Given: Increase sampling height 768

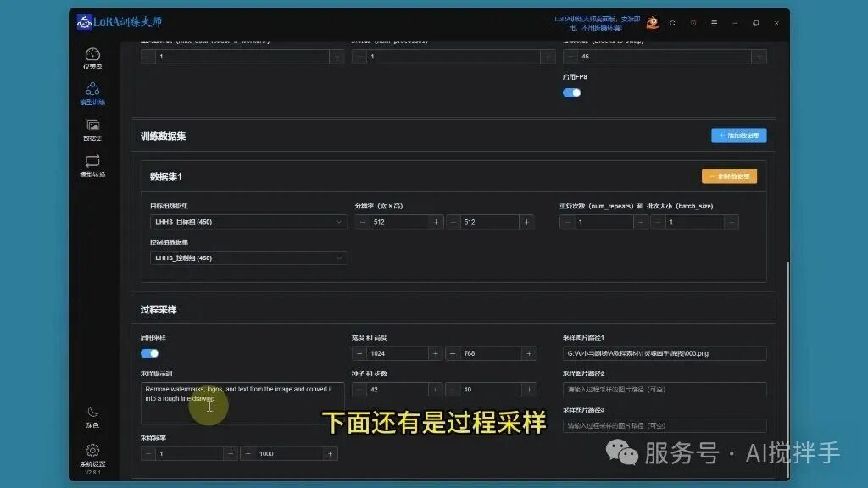Looking at the screenshot, I should point(529,353).
